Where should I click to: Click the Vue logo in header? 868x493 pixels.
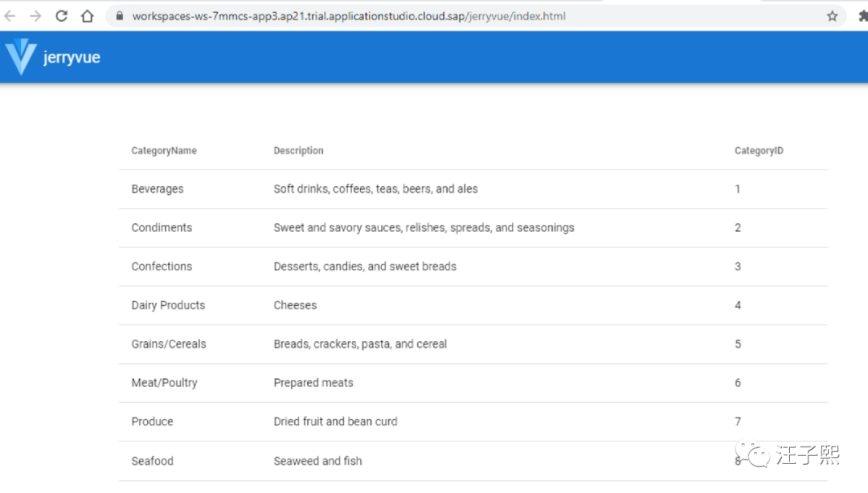(20, 57)
